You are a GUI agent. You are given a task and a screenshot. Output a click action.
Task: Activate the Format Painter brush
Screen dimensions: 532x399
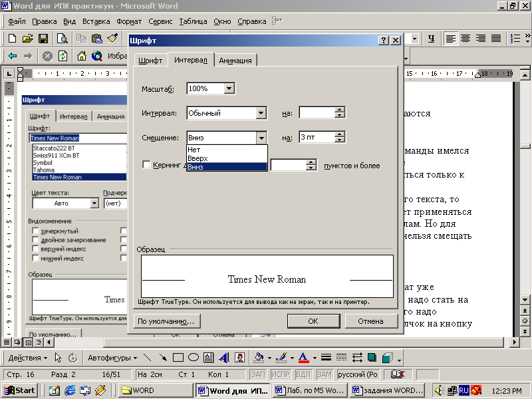click(112, 39)
